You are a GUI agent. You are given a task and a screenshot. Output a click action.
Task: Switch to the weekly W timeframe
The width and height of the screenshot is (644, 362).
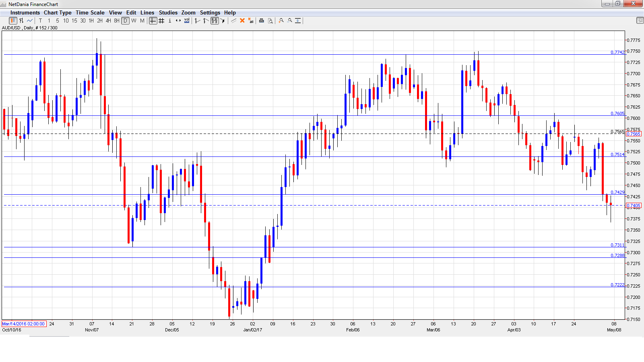click(134, 21)
